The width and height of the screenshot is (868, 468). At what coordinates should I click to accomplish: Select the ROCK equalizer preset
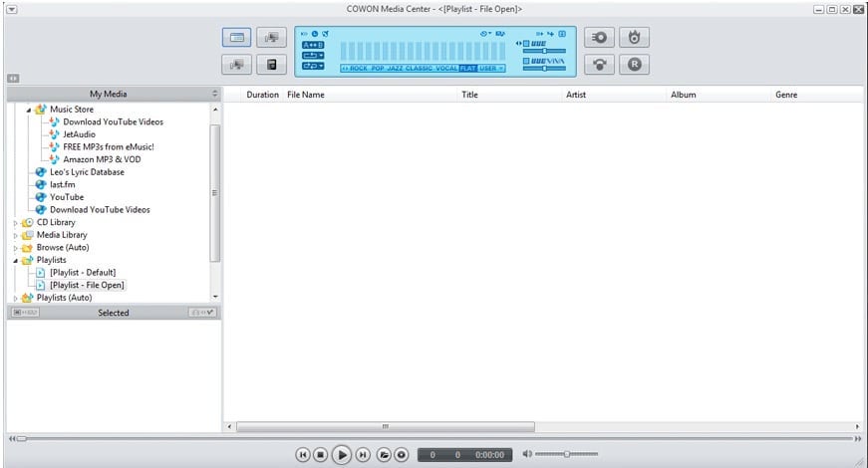pyautogui.click(x=358, y=68)
